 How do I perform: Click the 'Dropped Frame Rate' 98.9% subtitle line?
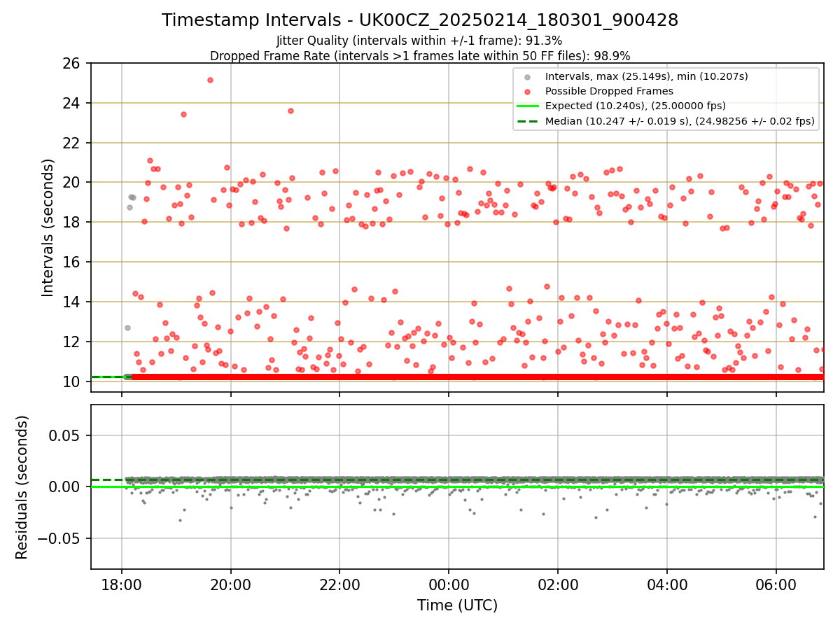(420, 55)
